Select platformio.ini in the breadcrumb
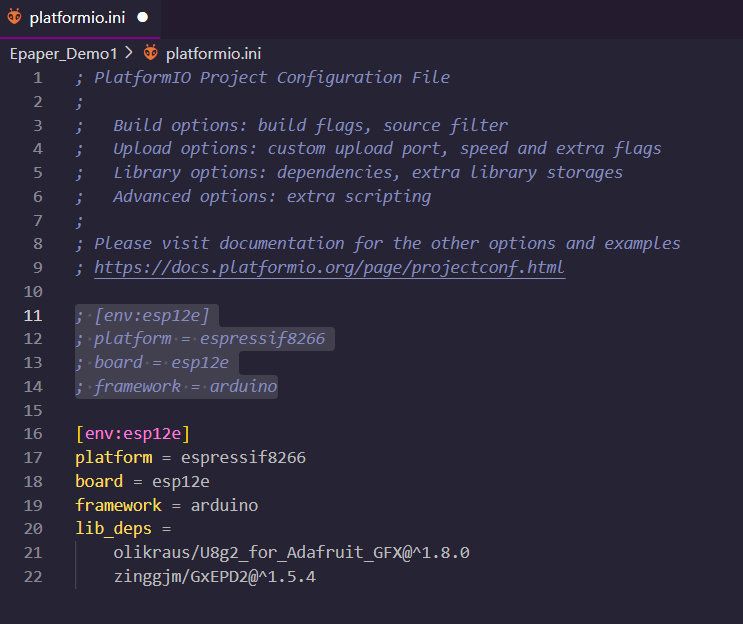Image resolution: width=743 pixels, height=624 pixels. point(213,54)
